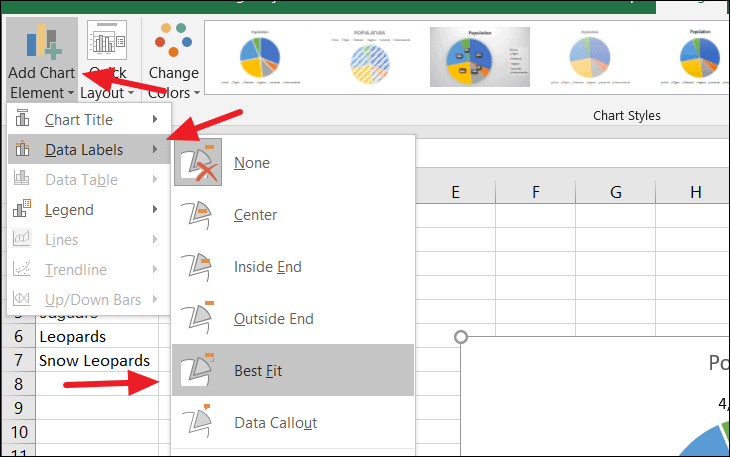Click the greyed Lines menu entry
Screen dimensions: 730x457
click(x=88, y=240)
